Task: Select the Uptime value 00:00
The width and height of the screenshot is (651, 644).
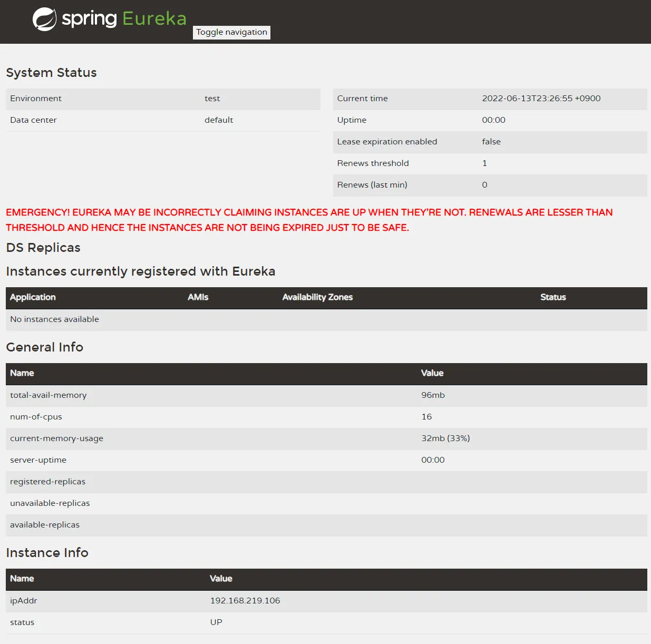Action: (x=494, y=120)
